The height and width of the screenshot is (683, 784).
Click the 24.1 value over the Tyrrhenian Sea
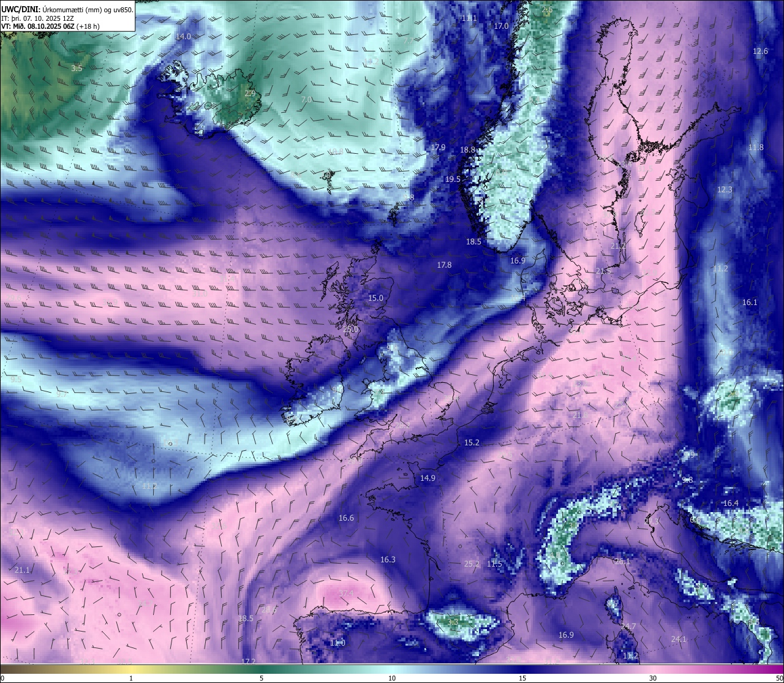point(679,640)
